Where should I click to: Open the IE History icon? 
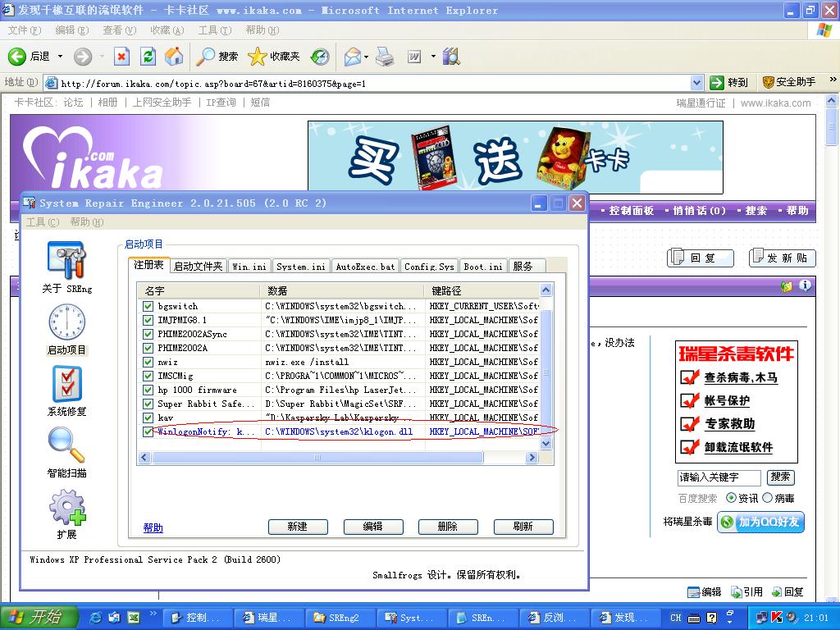[x=320, y=57]
